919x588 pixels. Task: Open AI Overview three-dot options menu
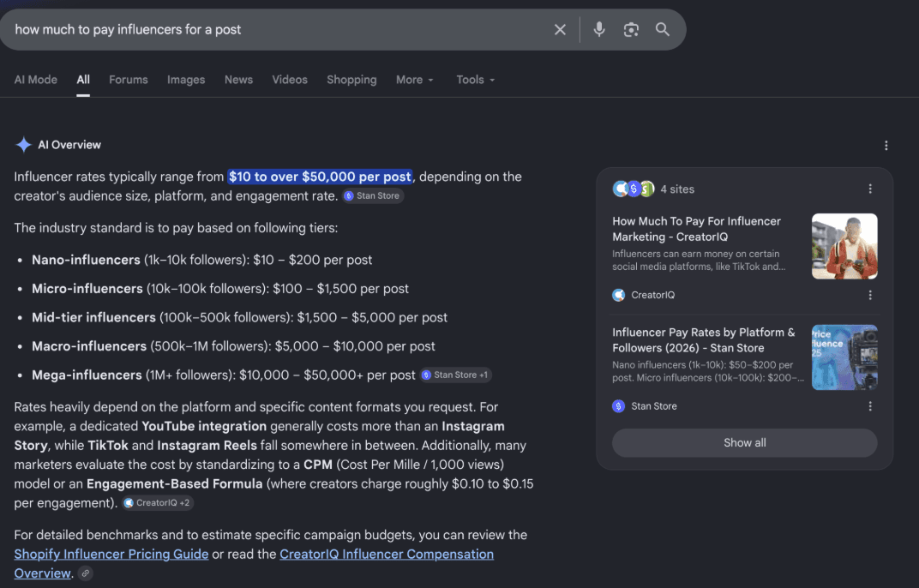pos(886,146)
